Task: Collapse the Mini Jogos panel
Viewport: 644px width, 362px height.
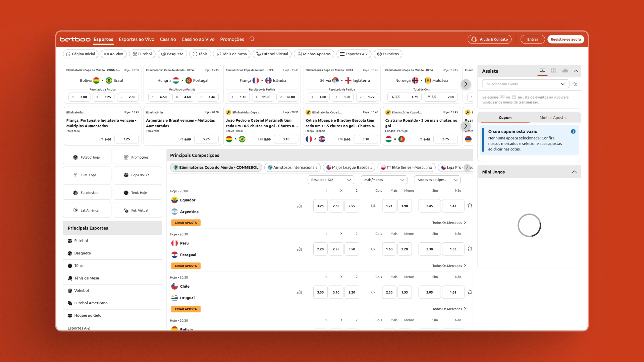Action: pyautogui.click(x=574, y=172)
